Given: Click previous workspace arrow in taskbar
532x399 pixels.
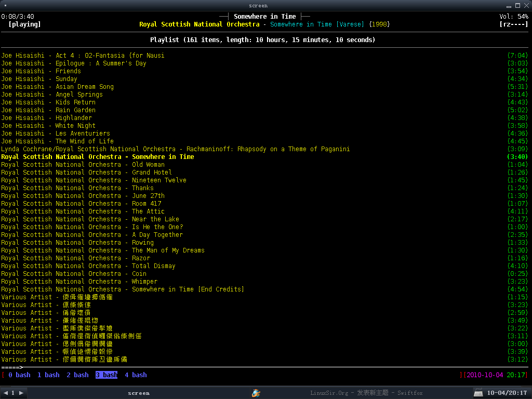Looking at the screenshot, I should click(6, 393).
